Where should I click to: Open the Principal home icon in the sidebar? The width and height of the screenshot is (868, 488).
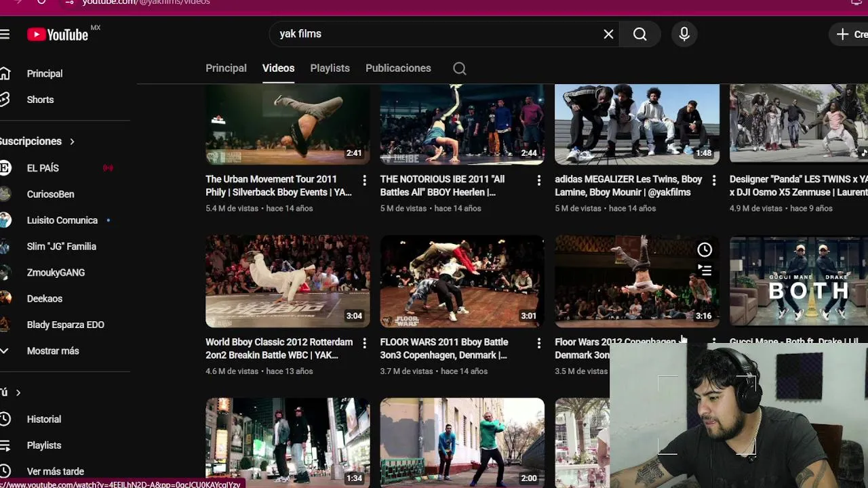coord(4,73)
